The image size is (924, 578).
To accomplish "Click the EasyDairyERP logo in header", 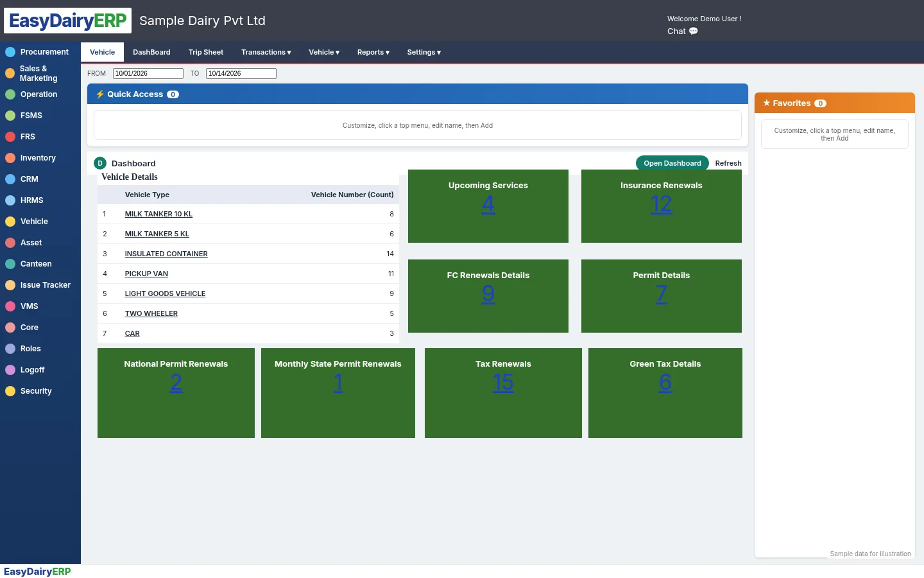I will coord(67,21).
